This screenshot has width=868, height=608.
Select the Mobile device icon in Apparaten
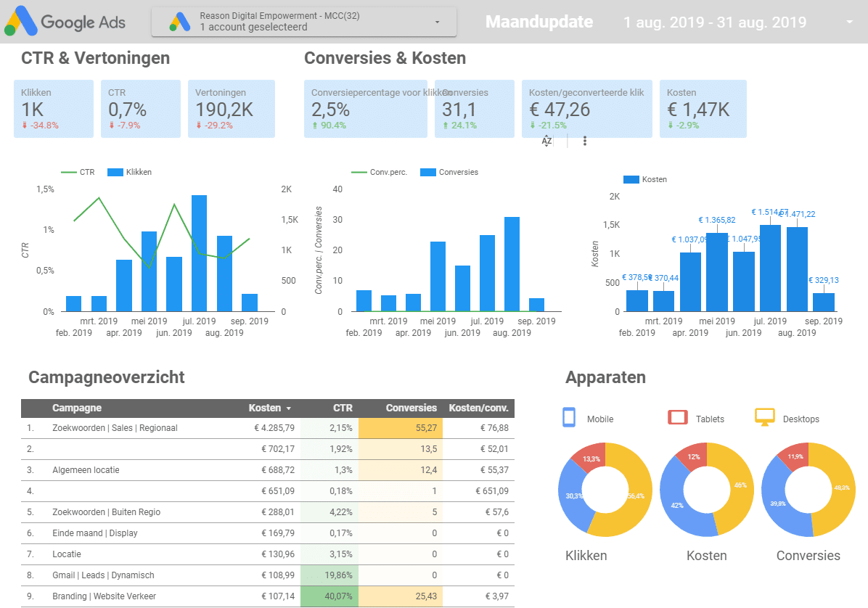(568, 418)
